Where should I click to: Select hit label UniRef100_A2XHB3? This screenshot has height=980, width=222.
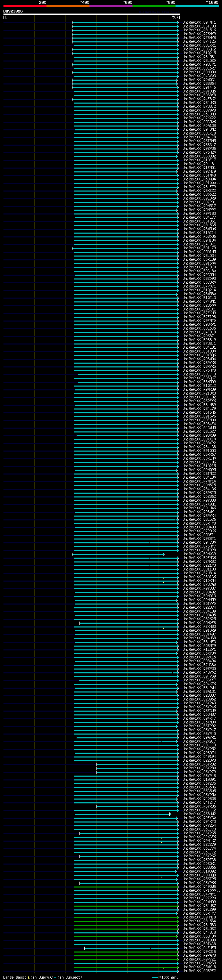tap(199, 626)
